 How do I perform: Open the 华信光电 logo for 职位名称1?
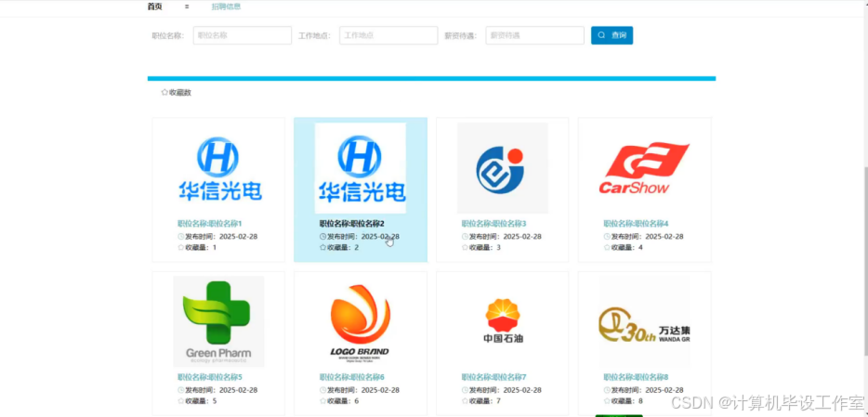point(219,168)
